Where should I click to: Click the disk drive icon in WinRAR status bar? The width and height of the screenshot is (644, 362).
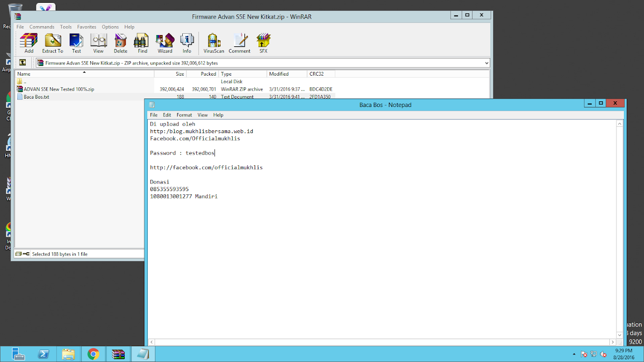tap(19, 254)
